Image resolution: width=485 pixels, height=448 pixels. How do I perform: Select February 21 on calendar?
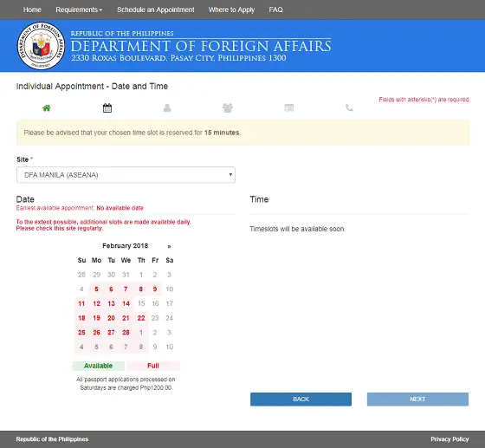(126, 318)
